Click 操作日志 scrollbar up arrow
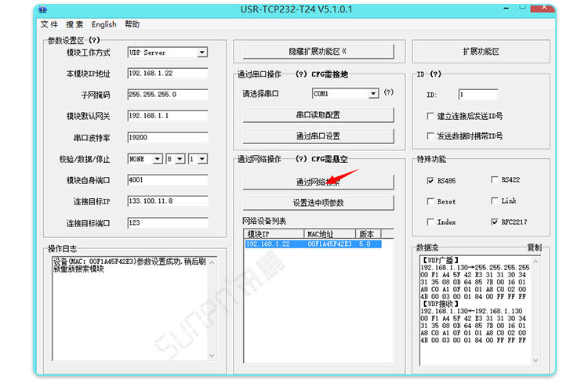This screenshot has width=588, height=390. 212,262
